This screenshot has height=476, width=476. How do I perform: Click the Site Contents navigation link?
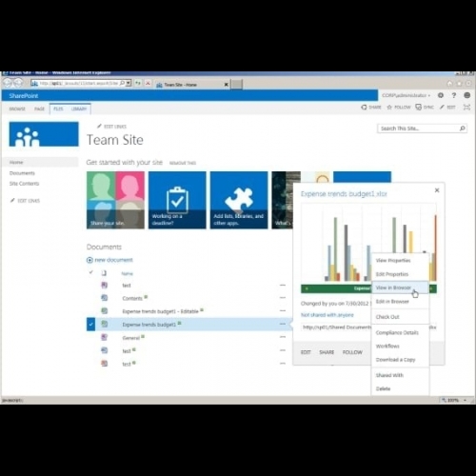[24, 184]
